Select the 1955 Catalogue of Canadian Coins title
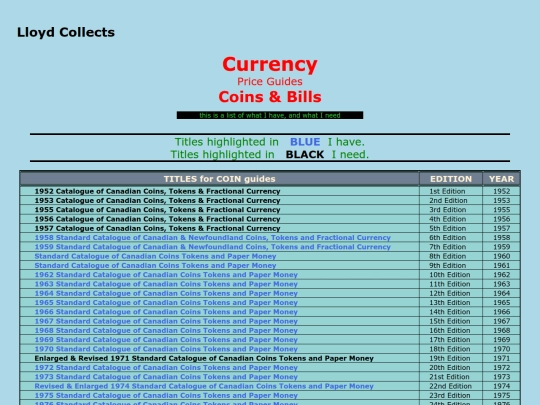The height and width of the screenshot is (405, 540). click(157, 210)
